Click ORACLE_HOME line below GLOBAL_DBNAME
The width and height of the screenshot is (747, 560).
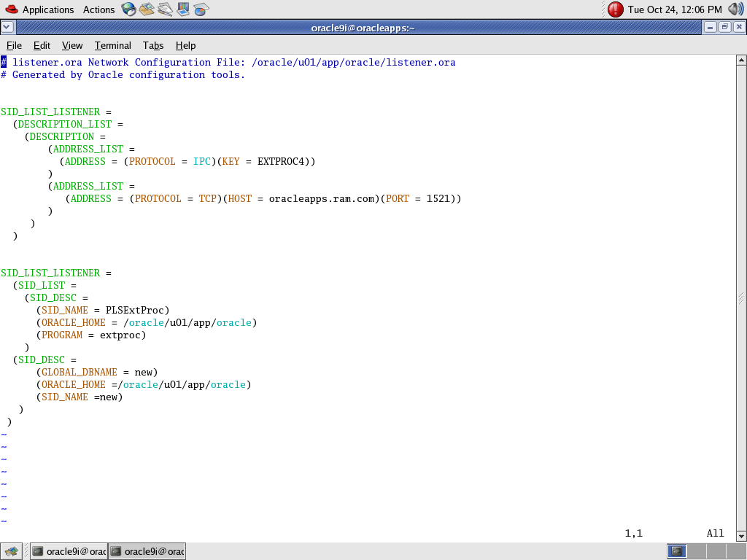[144, 384]
